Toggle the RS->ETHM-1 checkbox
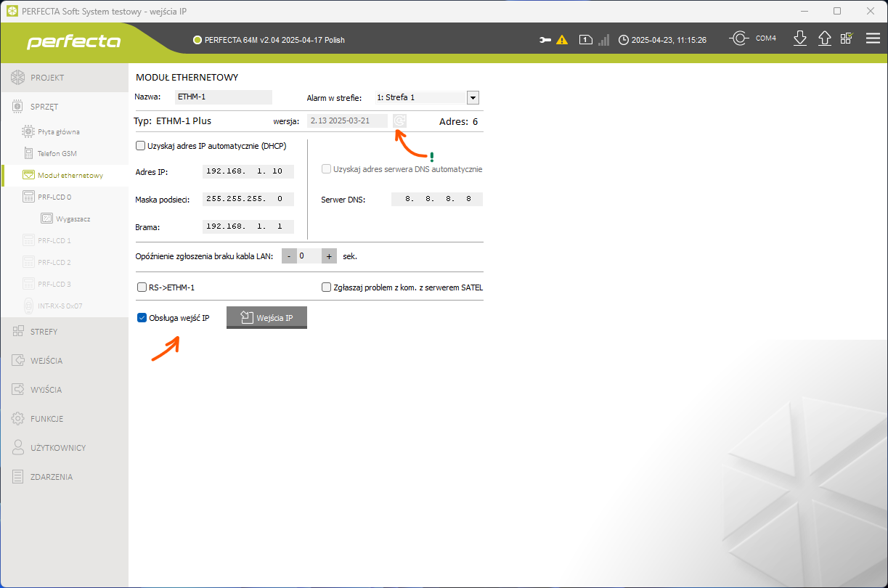The width and height of the screenshot is (888, 588). [x=142, y=287]
